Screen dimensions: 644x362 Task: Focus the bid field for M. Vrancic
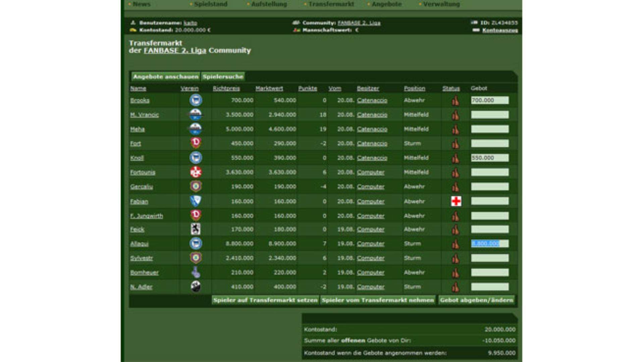point(490,115)
